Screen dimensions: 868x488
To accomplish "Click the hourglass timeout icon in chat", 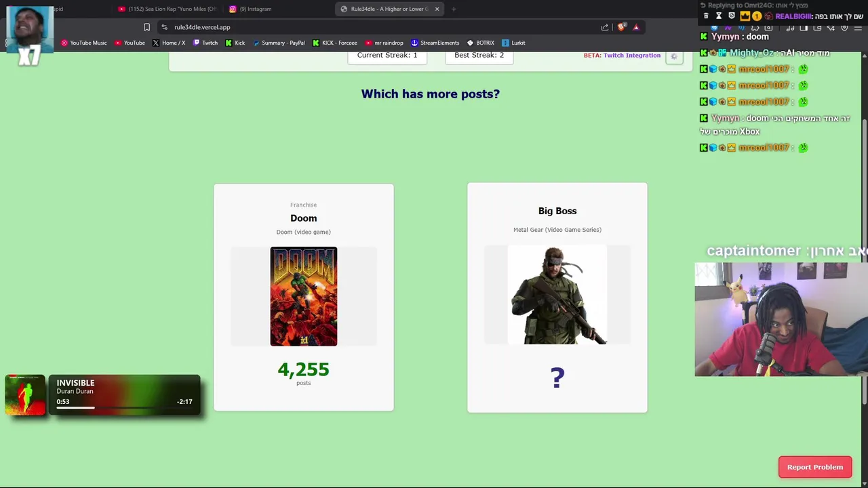I will click(719, 16).
